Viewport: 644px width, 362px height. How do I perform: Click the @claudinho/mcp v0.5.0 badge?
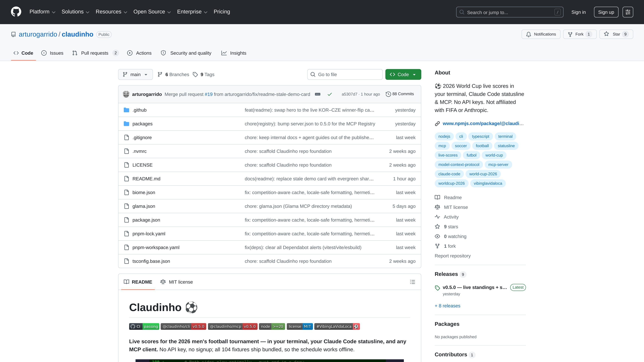(x=232, y=326)
